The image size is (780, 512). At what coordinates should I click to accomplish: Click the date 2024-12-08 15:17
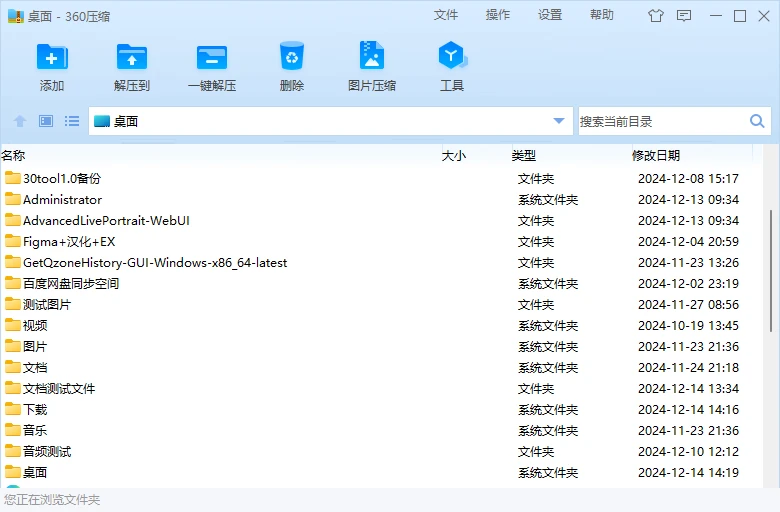(688, 178)
